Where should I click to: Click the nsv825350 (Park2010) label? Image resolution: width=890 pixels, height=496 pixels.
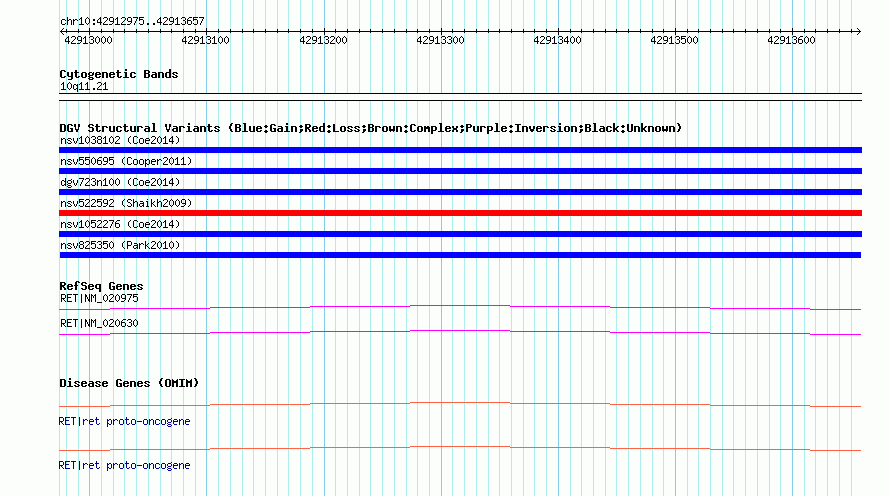(x=120, y=245)
